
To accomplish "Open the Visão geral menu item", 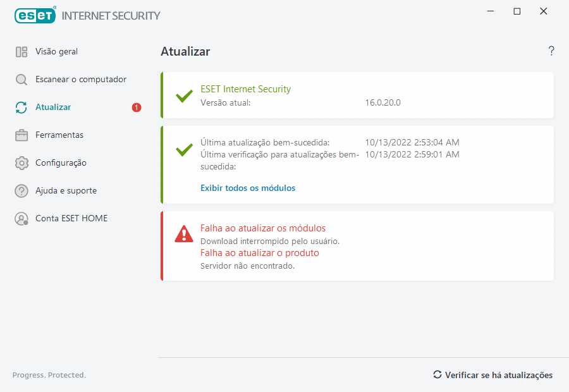I will tap(57, 52).
